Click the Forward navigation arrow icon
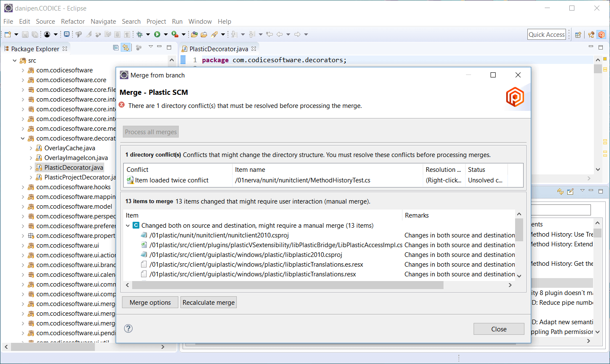Image resolution: width=610 pixels, height=364 pixels. click(297, 34)
